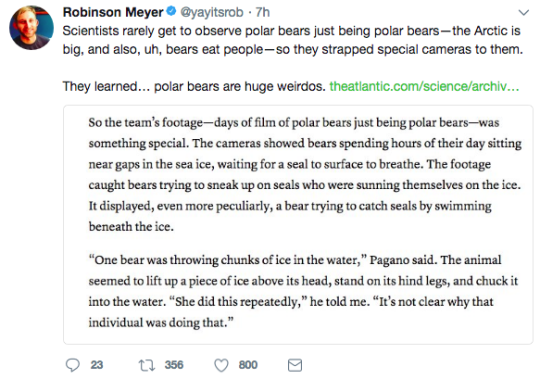Click the tweet text about scientists observing bears

click(x=293, y=40)
